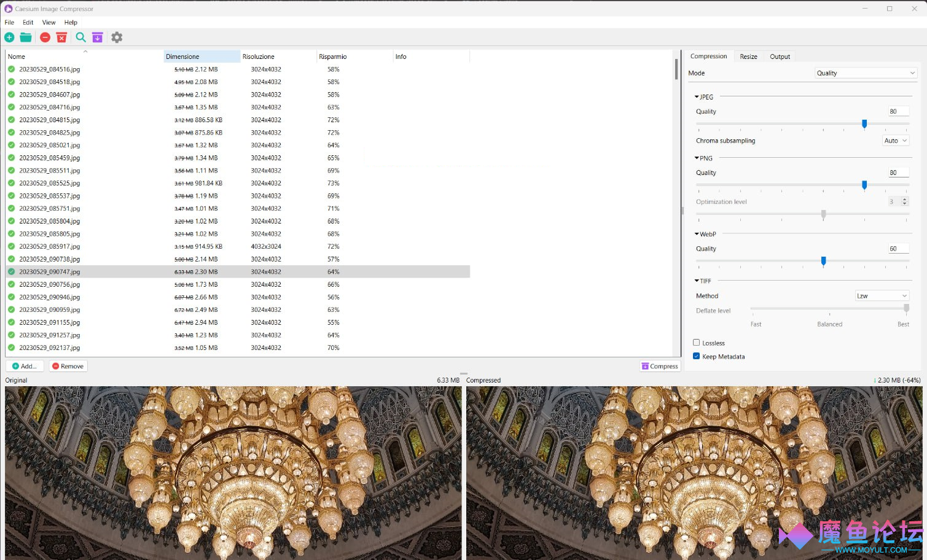The width and height of the screenshot is (927, 560).
Task: Sort by Dimensione column header
Action: click(202, 56)
